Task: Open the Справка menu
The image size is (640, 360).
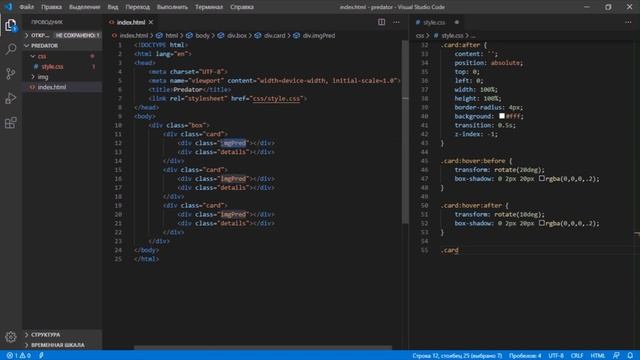Action: [242, 7]
